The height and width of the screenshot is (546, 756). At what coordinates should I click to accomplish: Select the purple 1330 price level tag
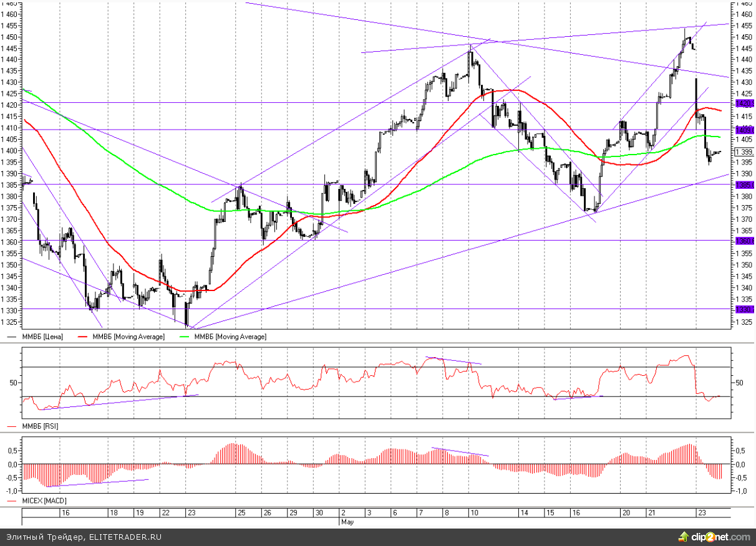pyautogui.click(x=744, y=310)
